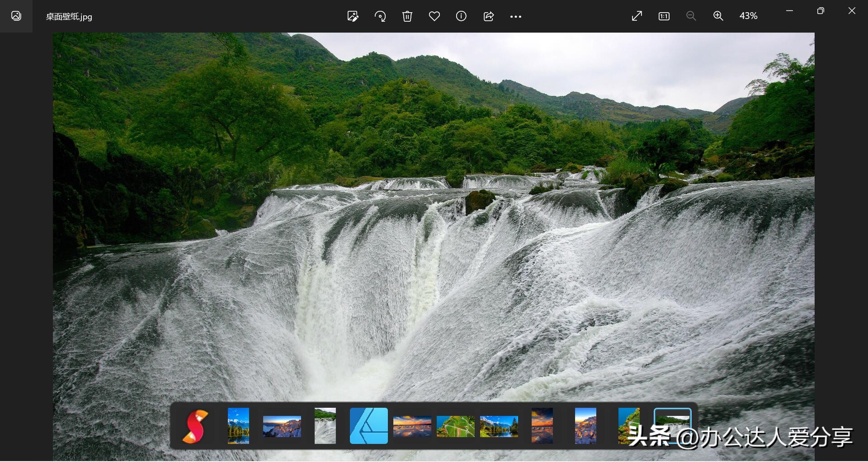
Task: Mark this photo as favorite
Action: [x=434, y=16]
